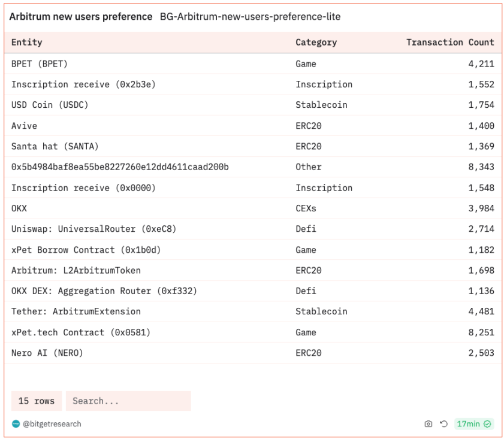Select the Nero AI (NERO) entity cell
Image resolution: width=504 pixels, height=439 pixels.
pyautogui.click(x=47, y=353)
